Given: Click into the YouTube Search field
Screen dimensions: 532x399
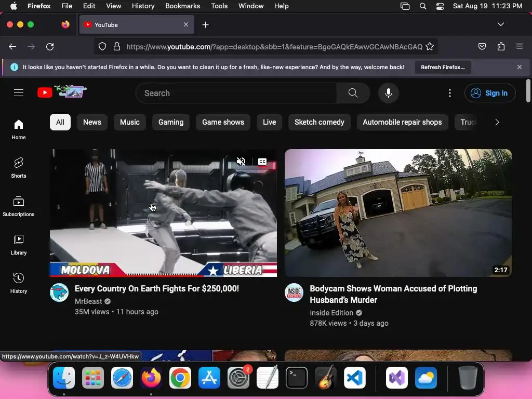Looking at the screenshot, I should point(237,93).
